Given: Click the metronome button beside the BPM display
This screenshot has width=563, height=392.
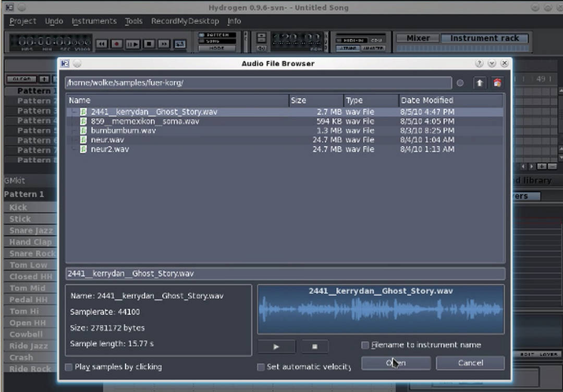Looking at the screenshot, I should (261, 48).
